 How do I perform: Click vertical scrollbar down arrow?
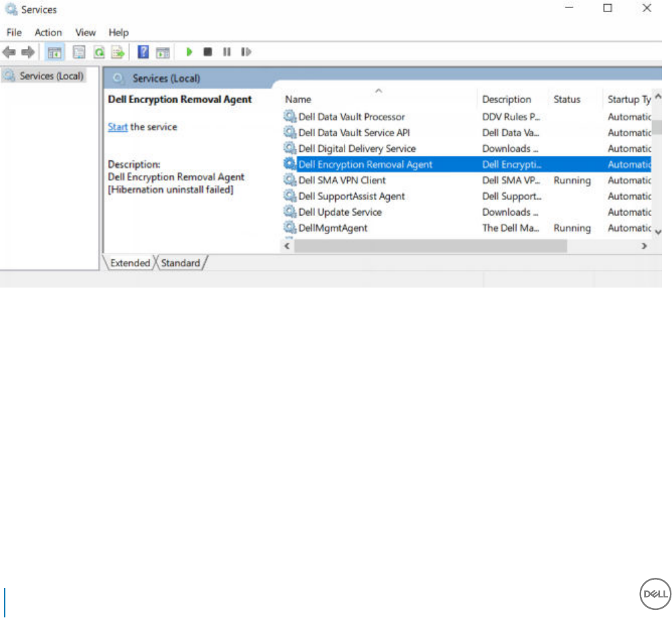coord(658,233)
